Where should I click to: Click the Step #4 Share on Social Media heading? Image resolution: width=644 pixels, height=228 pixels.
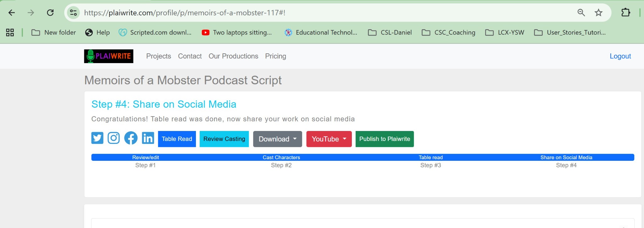(x=164, y=104)
